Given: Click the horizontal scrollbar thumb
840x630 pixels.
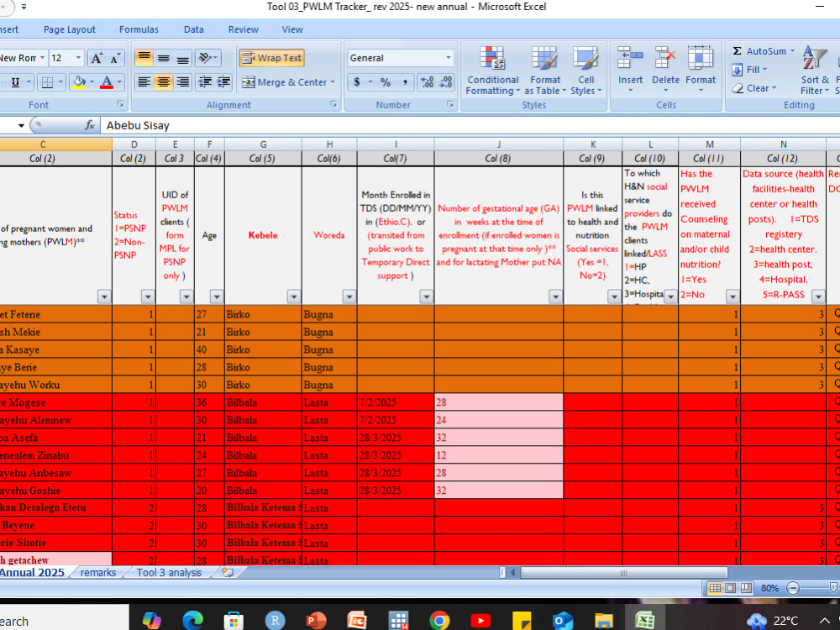Looking at the screenshot, I should coord(624,573).
